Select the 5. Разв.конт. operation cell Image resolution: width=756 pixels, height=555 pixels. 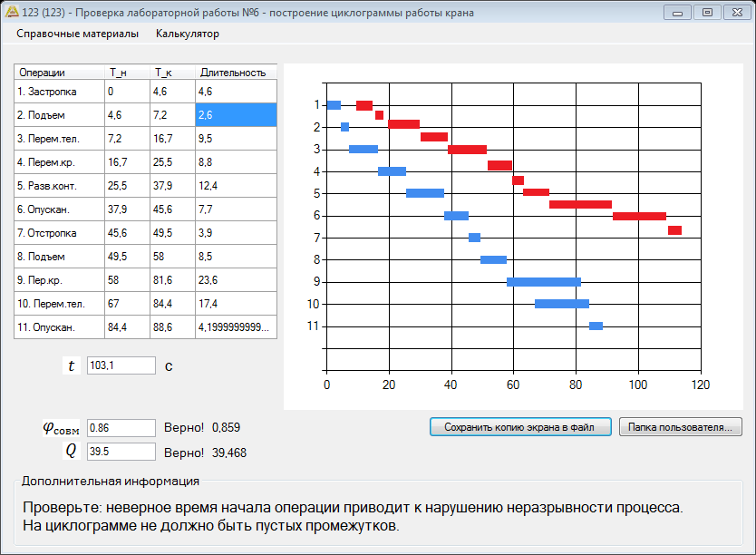(59, 186)
